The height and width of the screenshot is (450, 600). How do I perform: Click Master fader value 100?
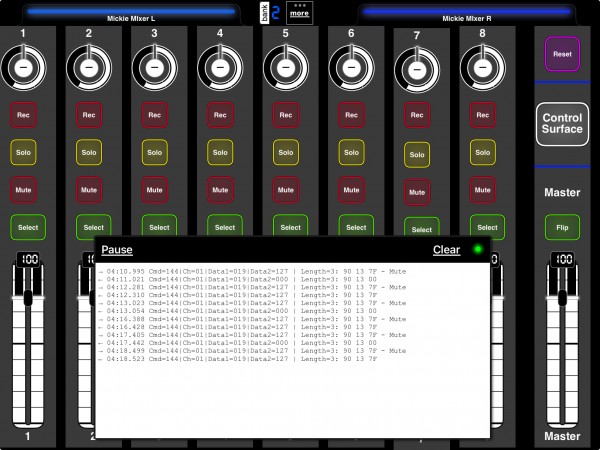563,259
